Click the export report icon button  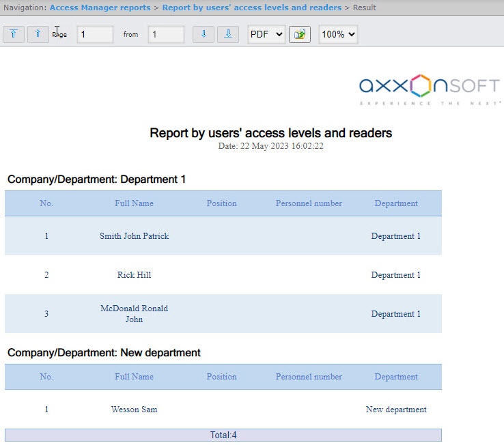[300, 34]
